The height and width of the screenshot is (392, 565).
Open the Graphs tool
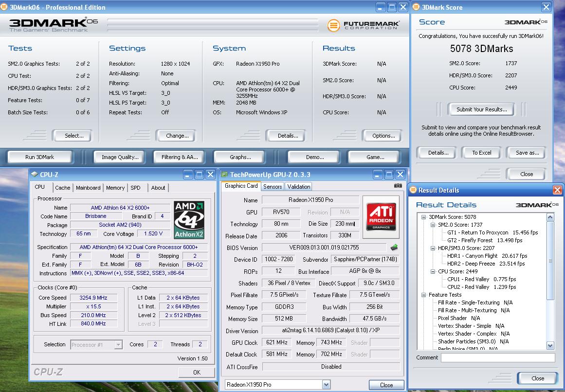click(240, 157)
